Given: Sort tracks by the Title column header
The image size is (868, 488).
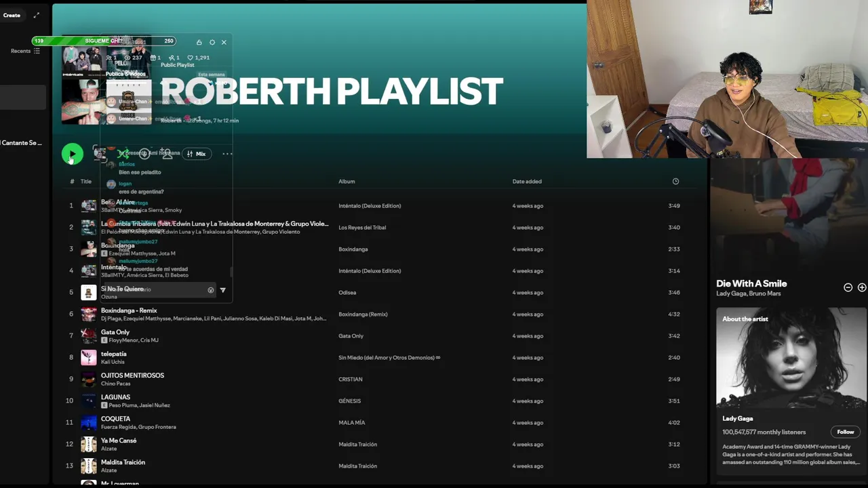Looking at the screenshot, I should [86, 182].
